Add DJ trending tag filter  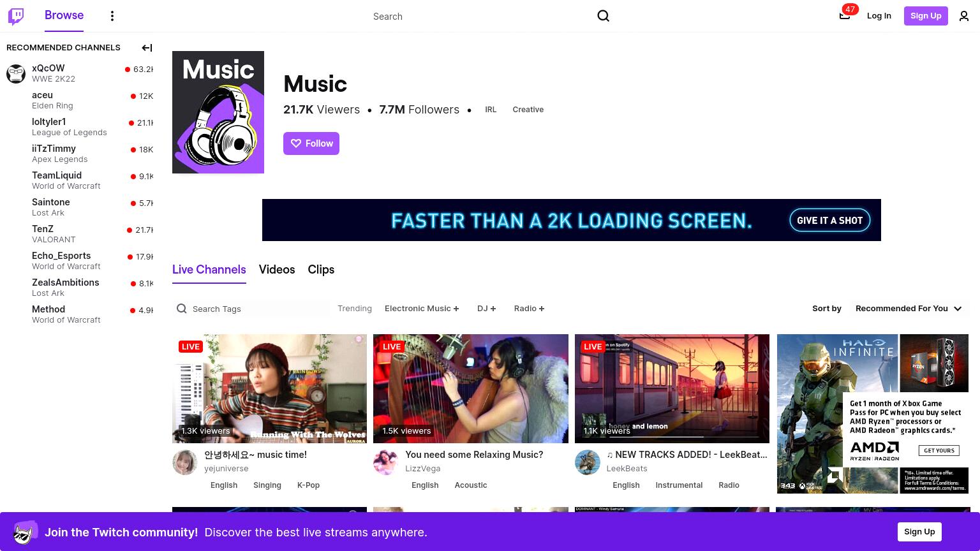click(486, 309)
